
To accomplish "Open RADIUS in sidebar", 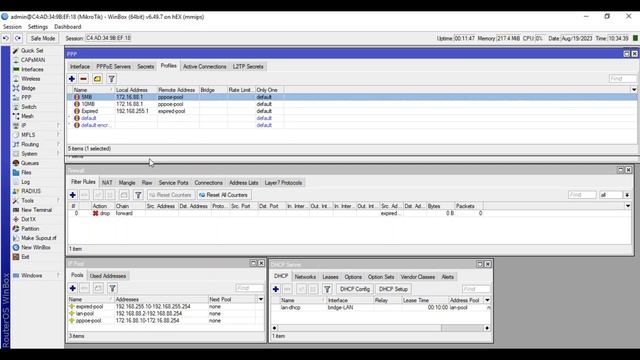I will [31, 191].
